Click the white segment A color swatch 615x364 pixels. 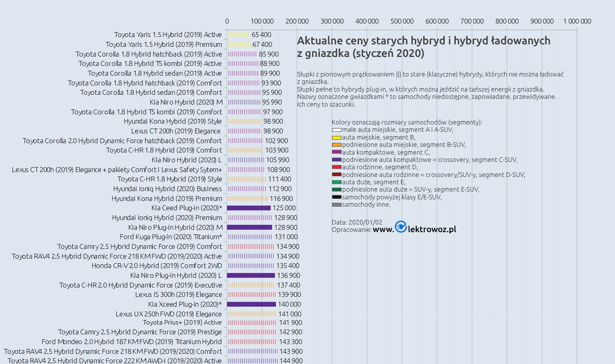pyautogui.click(x=337, y=130)
